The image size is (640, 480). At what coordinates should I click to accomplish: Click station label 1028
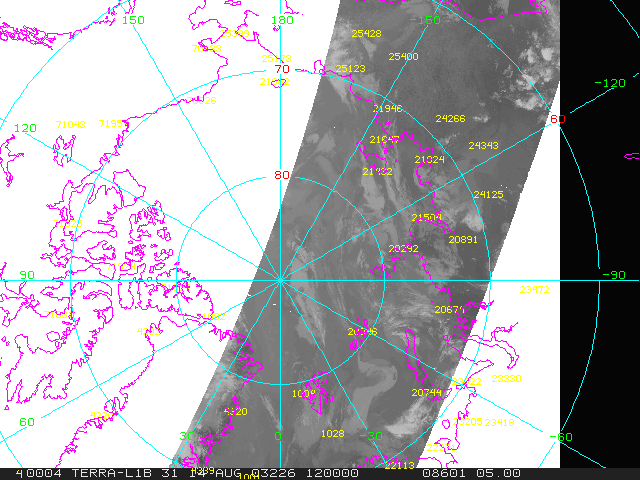coord(333,433)
